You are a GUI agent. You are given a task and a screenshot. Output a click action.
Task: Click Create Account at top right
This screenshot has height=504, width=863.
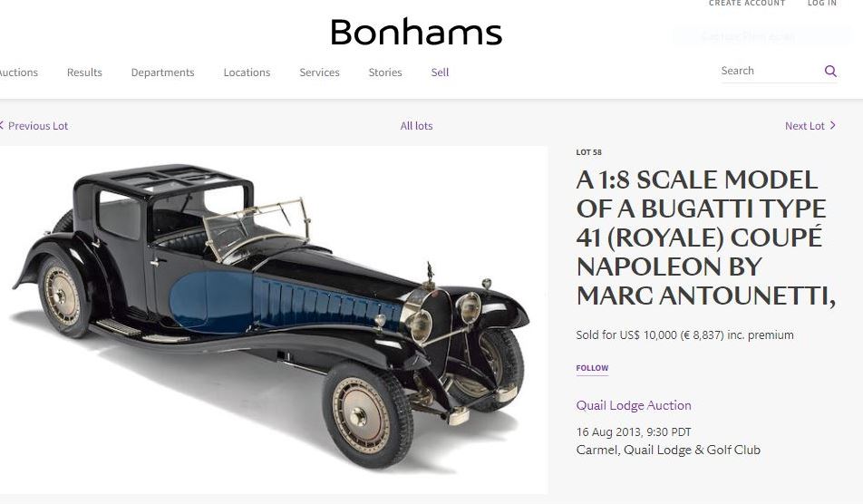point(747,4)
